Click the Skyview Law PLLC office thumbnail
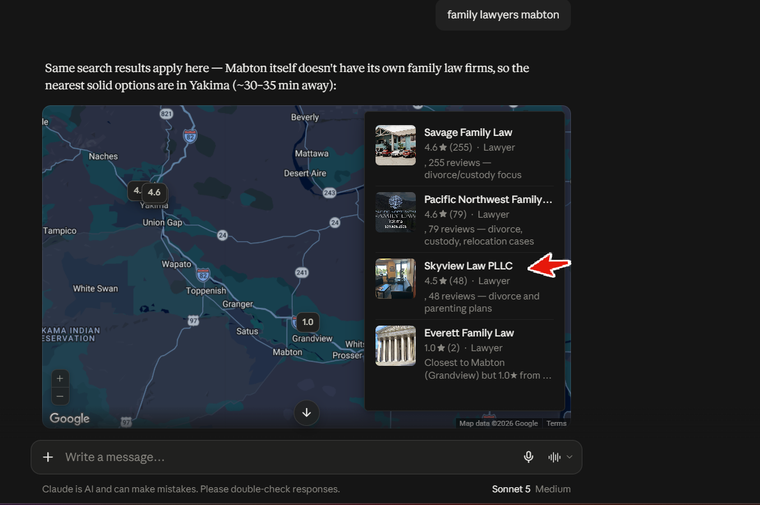This screenshot has width=760, height=505. point(396,279)
